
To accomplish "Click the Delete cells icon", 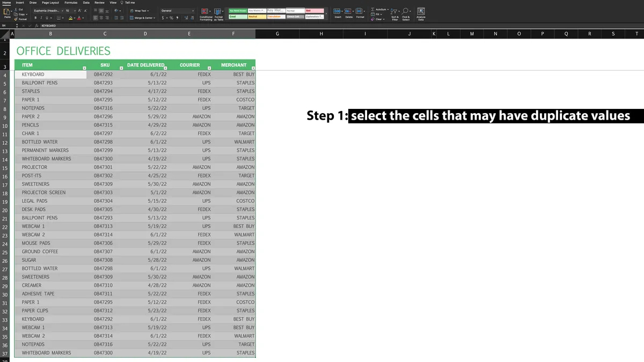I will pos(349,12).
